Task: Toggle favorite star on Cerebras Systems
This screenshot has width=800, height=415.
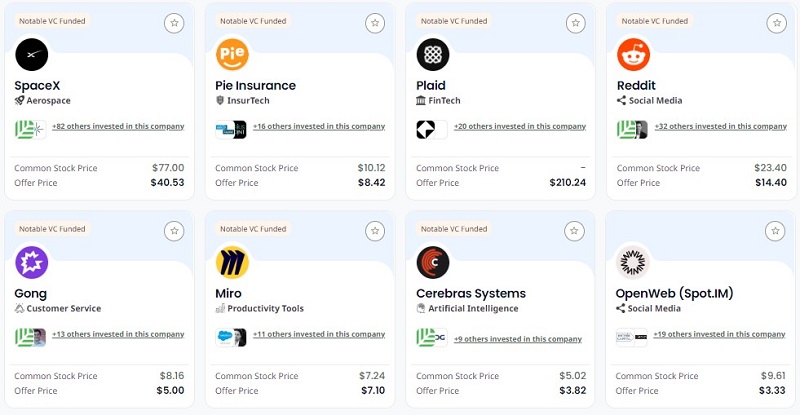Action: point(575,231)
